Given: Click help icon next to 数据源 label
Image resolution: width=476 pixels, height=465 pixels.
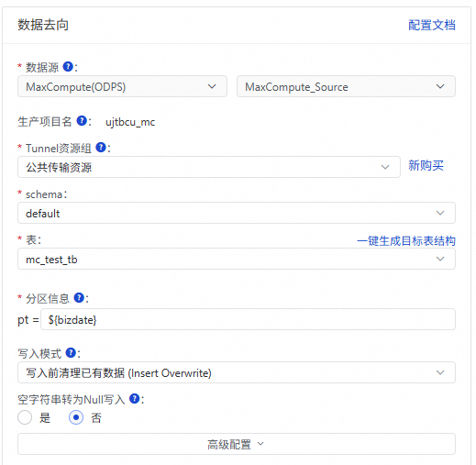Looking at the screenshot, I should (x=68, y=66).
